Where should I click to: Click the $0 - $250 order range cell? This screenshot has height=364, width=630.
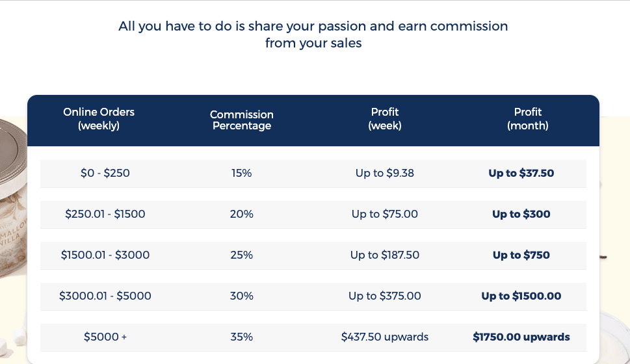[x=105, y=173]
